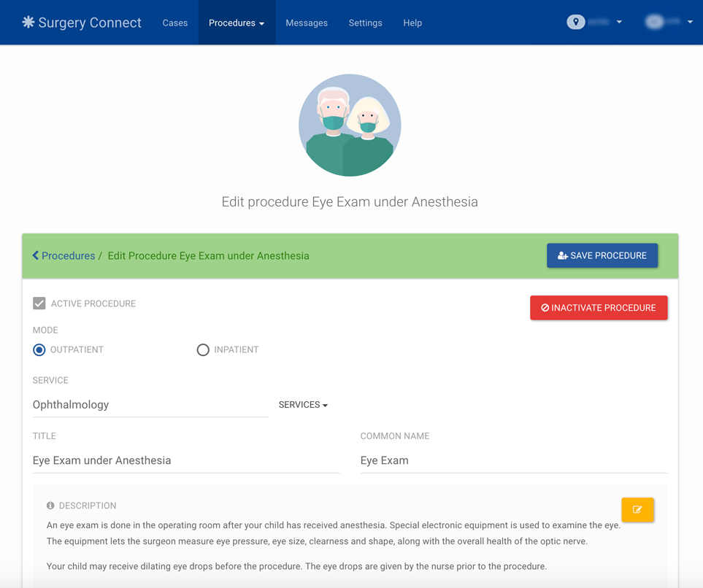Image resolution: width=703 pixels, height=588 pixels.
Task: Select the Inpatient mode radio button
Action: click(203, 349)
